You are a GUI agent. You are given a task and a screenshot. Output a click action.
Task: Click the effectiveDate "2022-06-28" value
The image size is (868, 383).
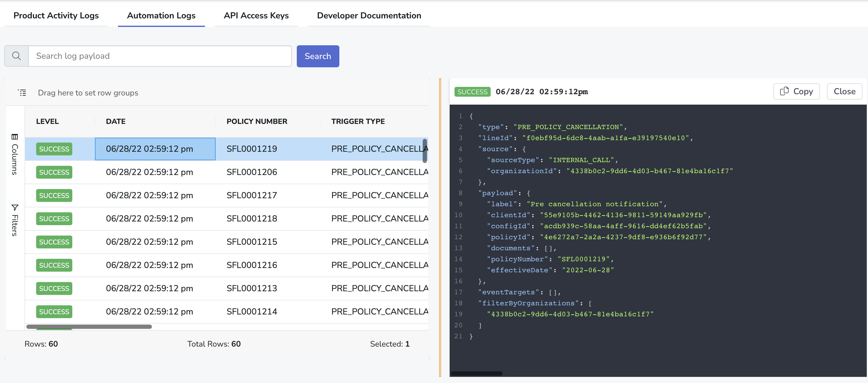588,270
